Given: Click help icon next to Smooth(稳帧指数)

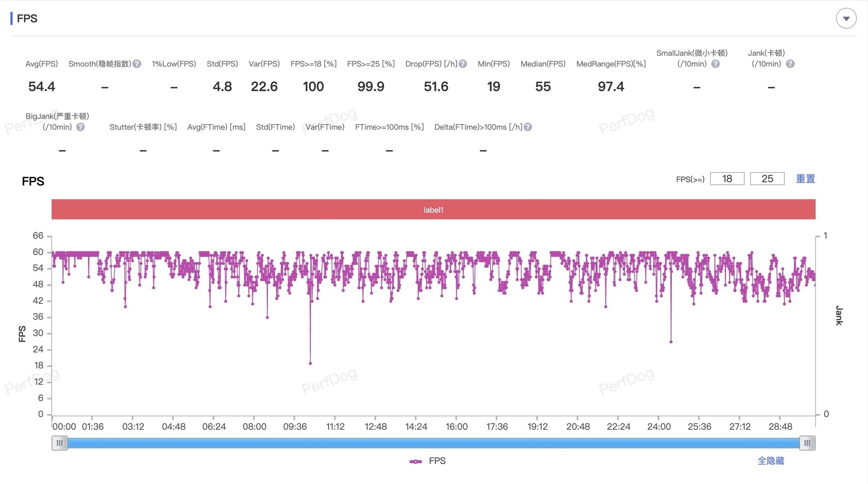Looking at the screenshot, I should (x=137, y=64).
